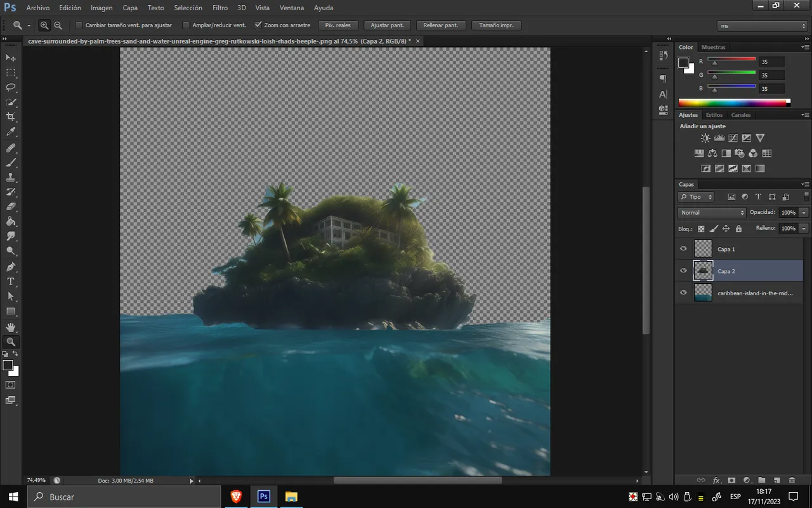Select the Pen tool

(11, 267)
